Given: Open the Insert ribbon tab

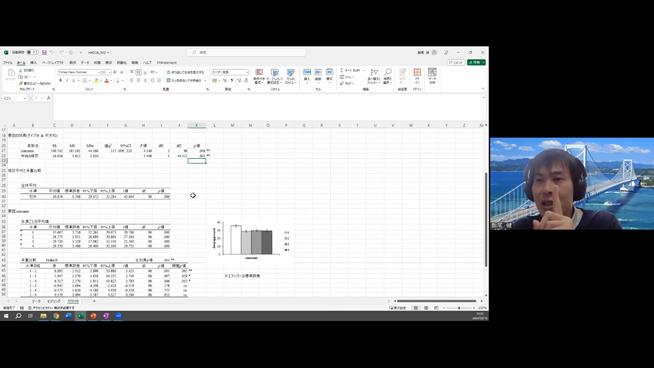Looking at the screenshot, I should pyautogui.click(x=33, y=63).
